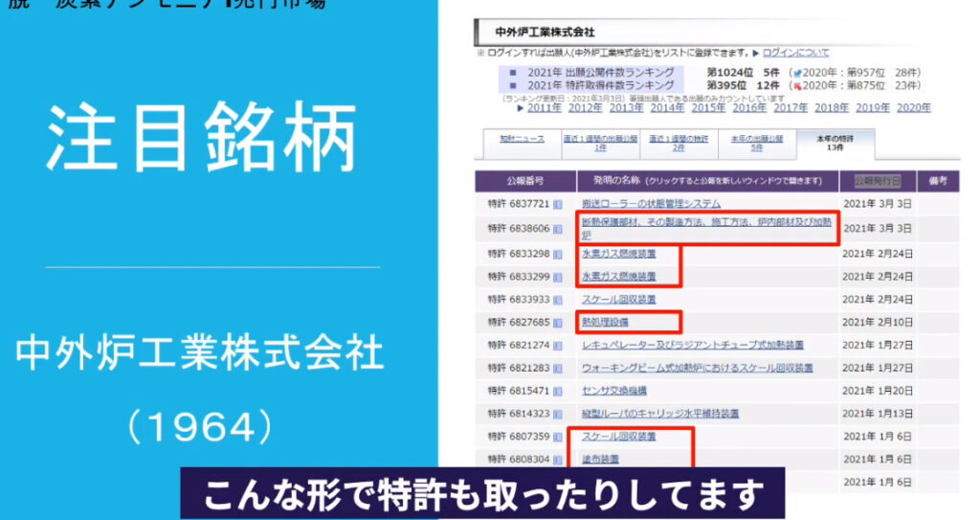Click the red arrow icon by 2020年 第875位
Viewport: 980px width, 520px height.
click(x=797, y=86)
